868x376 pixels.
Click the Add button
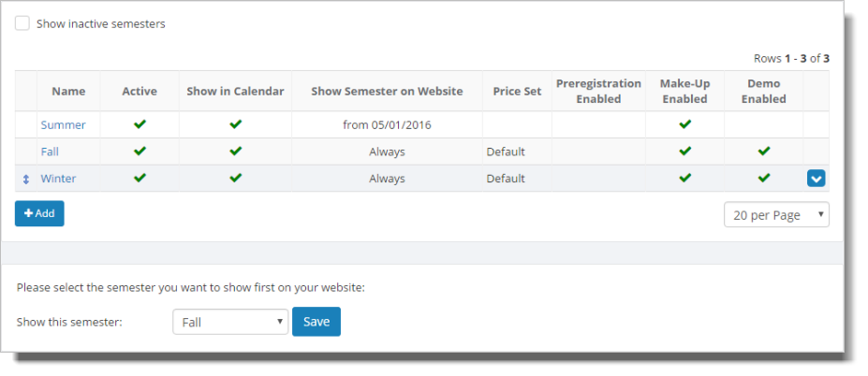[39, 213]
